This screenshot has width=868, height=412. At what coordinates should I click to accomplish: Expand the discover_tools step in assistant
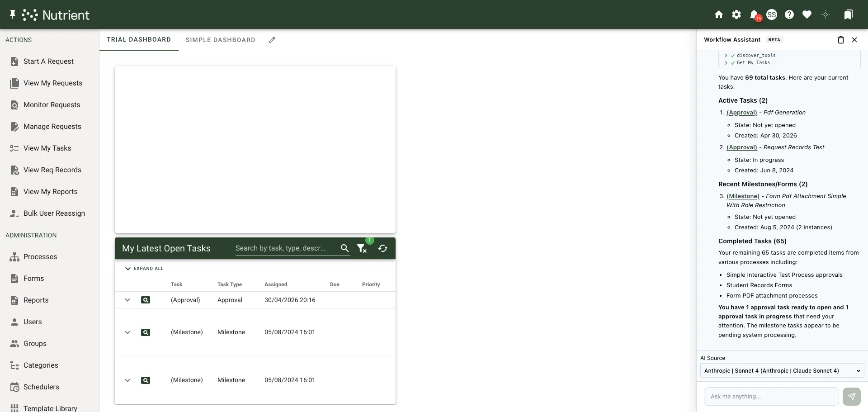[726, 56]
